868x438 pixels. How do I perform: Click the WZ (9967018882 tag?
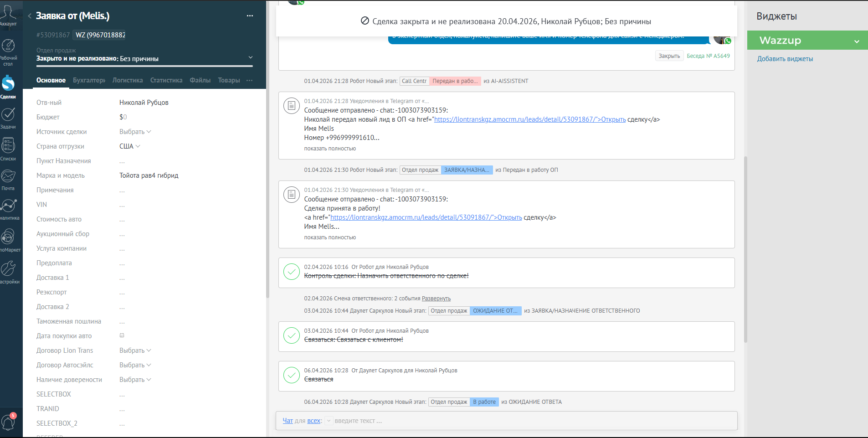pyautogui.click(x=100, y=35)
